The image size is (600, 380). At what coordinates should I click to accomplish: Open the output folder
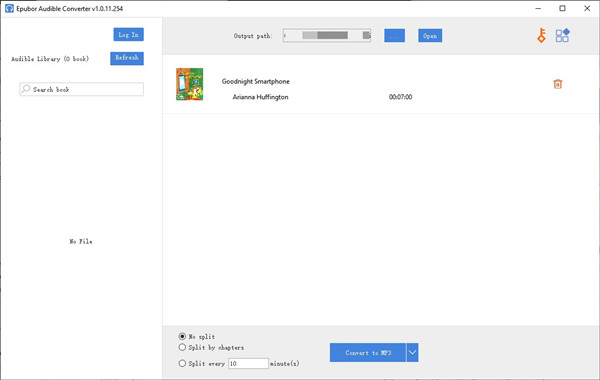click(430, 36)
